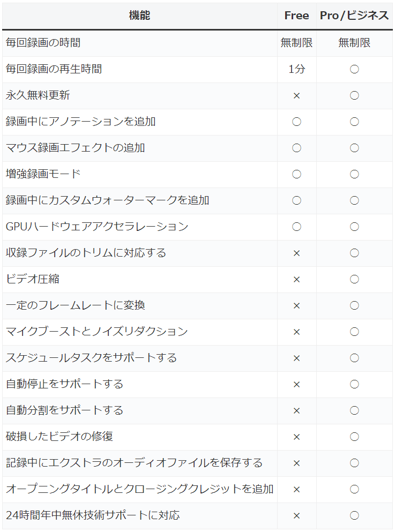Click the × mark for ビデオ圧縮 in Free column
Viewport: 395px width, 532px height.
[296, 280]
